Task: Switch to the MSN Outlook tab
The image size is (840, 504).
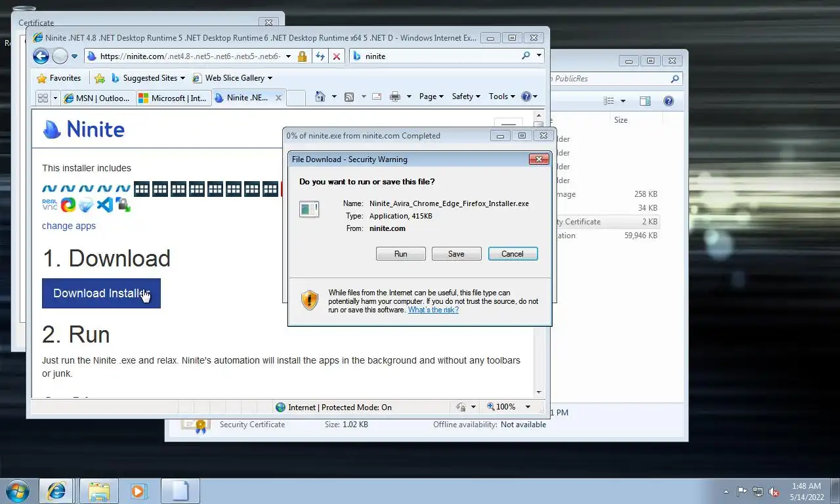Action: (98, 98)
